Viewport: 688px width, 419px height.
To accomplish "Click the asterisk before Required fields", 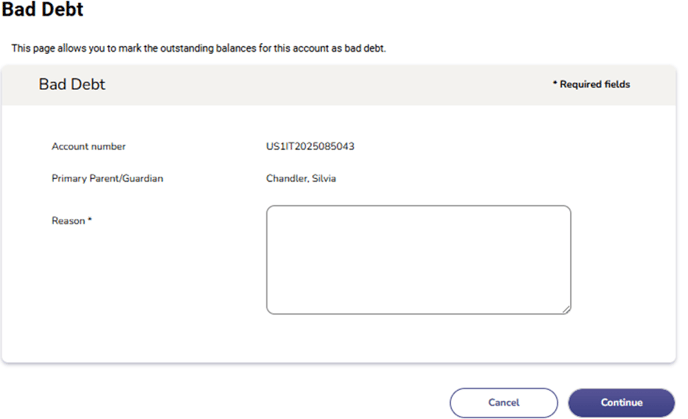I will [555, 85].
